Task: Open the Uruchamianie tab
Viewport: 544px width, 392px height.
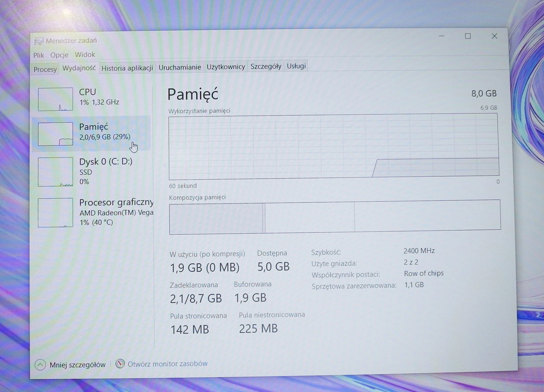Action: coord(180,67)
